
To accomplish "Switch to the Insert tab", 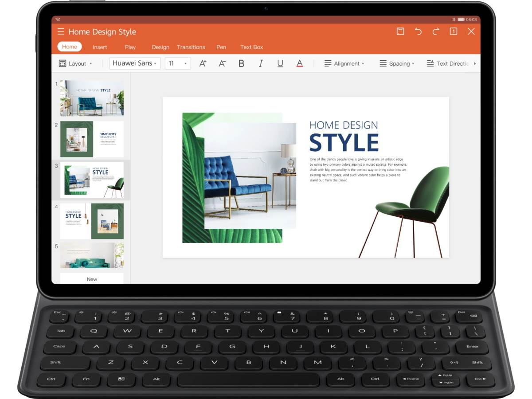I will (100, 47).
